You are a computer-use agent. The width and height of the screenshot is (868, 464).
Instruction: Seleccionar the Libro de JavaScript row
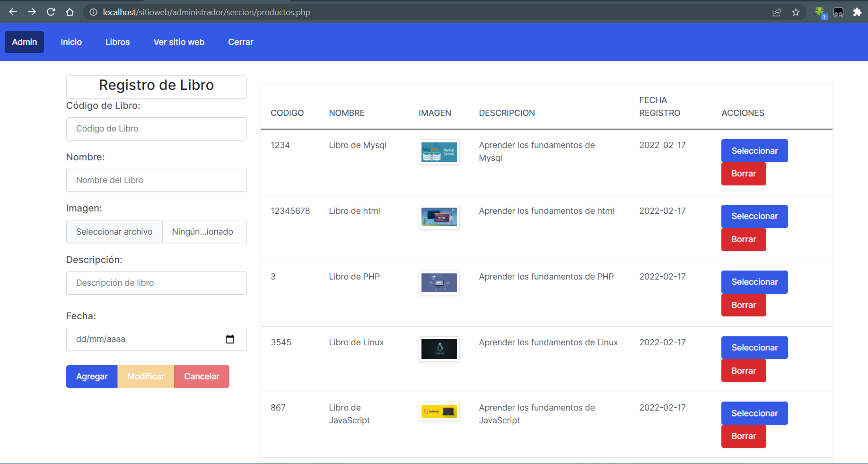coord(754,413)
